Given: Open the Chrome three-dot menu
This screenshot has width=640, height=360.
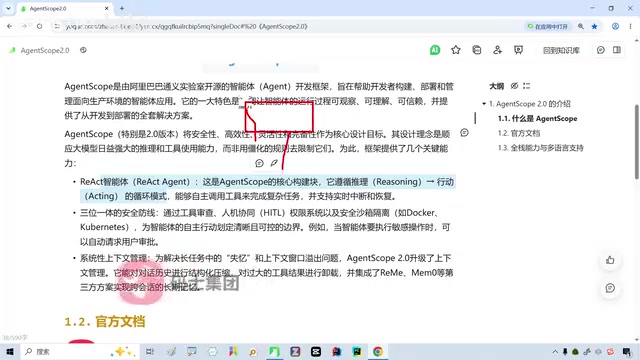Looking at the screenshot, I should (630, 26).
